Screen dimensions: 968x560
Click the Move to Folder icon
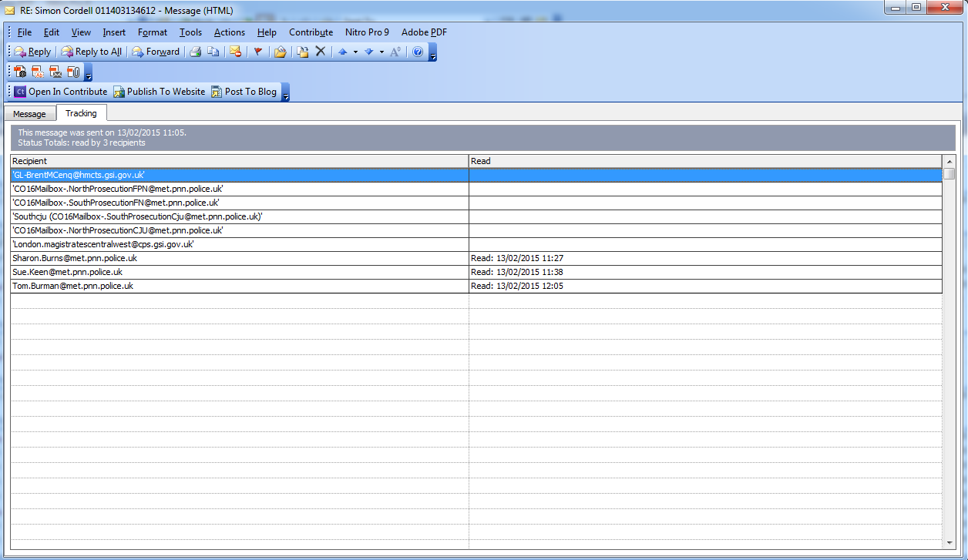coord(281,52)
